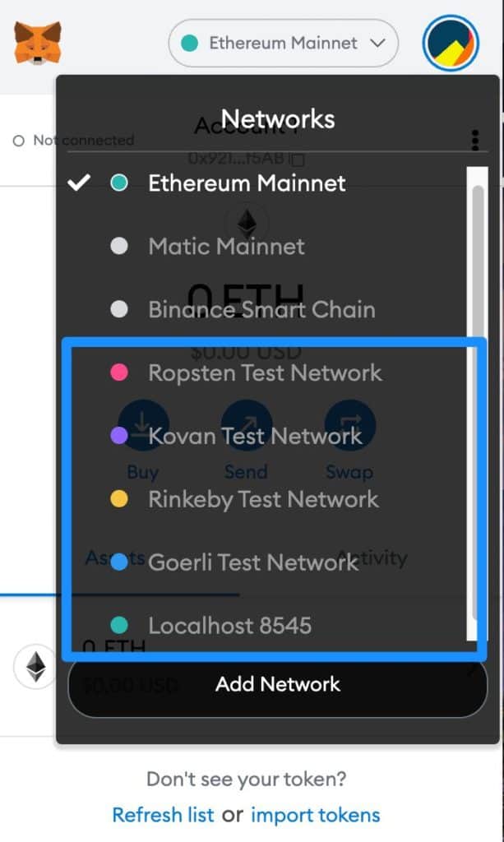504x842 pixels.
Task: Click the purple Kovan network dot
Action: coord(119,436)
